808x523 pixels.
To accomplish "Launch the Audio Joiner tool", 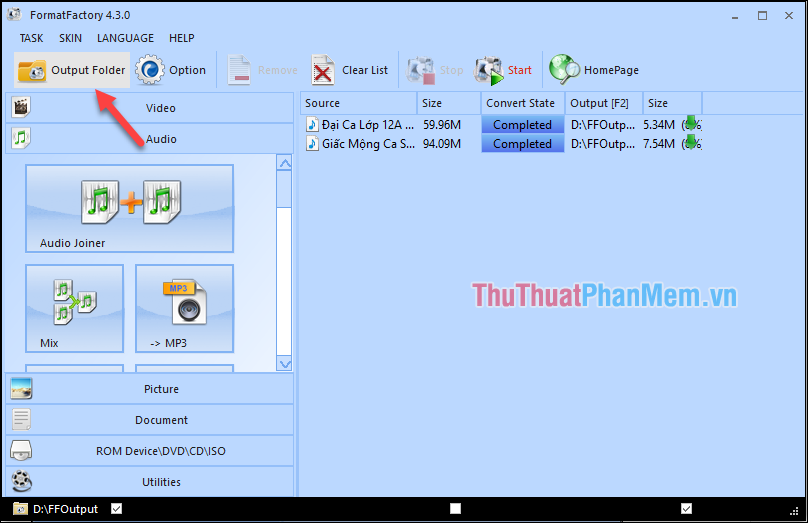I will (x=129, y=208).
